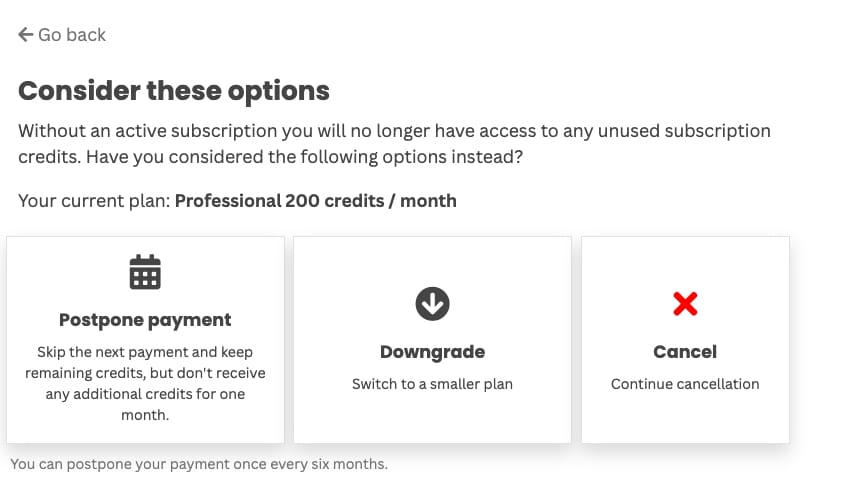Click the unused subscription credits warning paragraph
Screen dimensions: 841x489
point(394,132)
